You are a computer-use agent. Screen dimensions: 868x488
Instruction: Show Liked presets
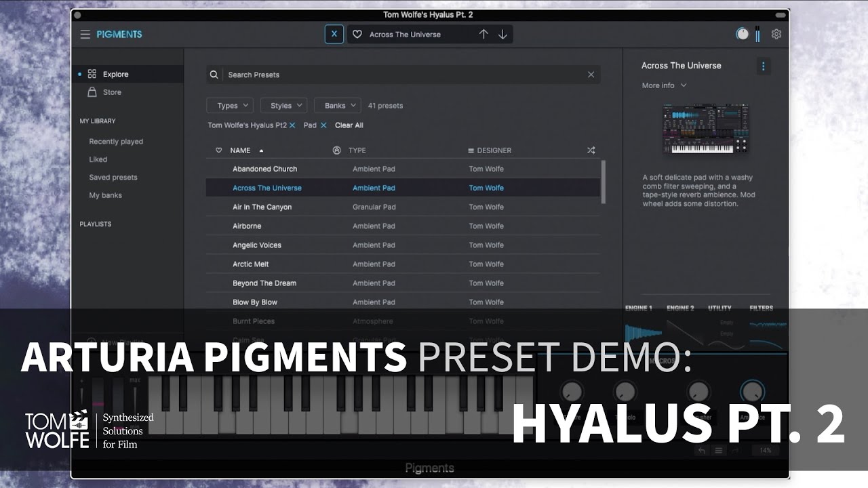pyautogui.click(x=98, y=159)
